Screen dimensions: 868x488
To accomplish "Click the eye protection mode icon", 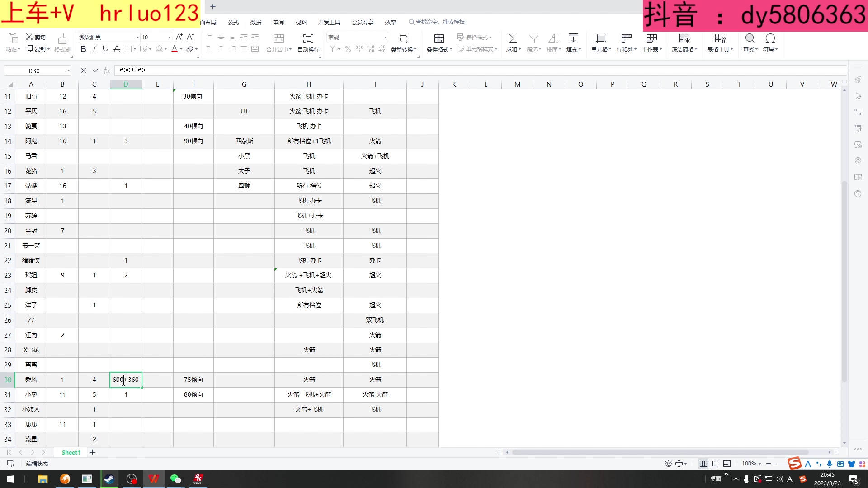I will (x=668, y=464).
